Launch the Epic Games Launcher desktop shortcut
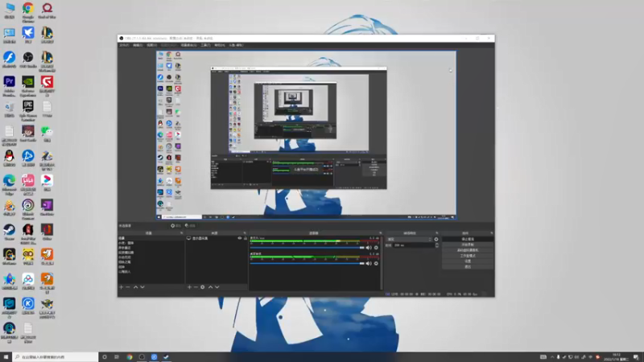The image size is (644, 362). (28, 111)
